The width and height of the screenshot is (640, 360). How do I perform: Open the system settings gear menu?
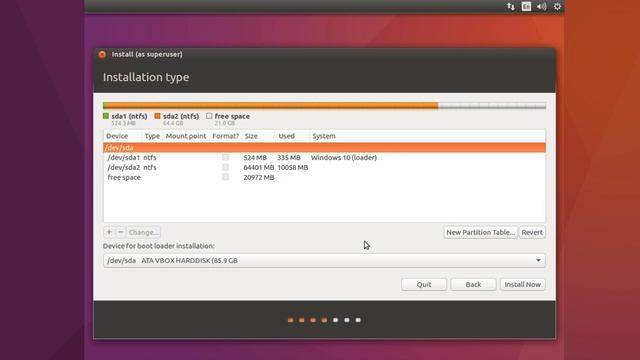(557, 7)
